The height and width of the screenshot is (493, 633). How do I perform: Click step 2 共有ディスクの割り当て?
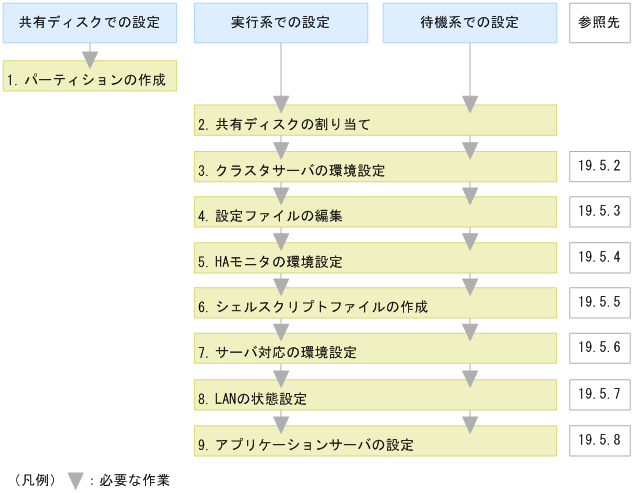tap(375, 124)
